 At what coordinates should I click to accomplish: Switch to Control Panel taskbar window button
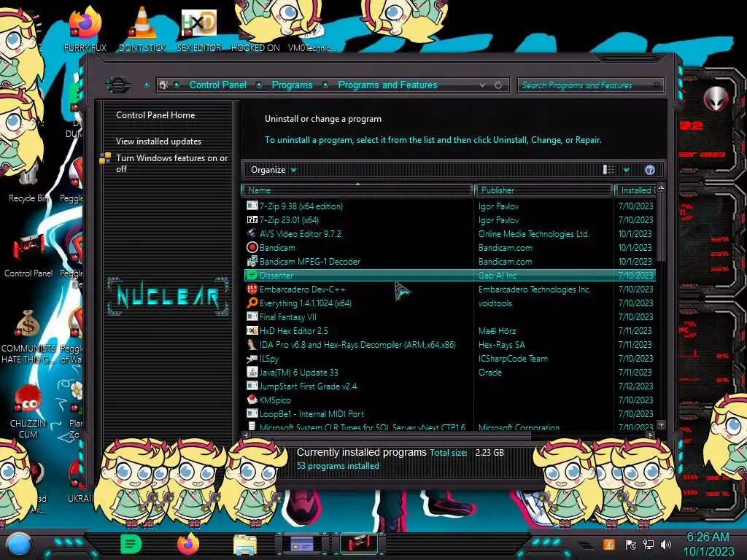point(359,543)
